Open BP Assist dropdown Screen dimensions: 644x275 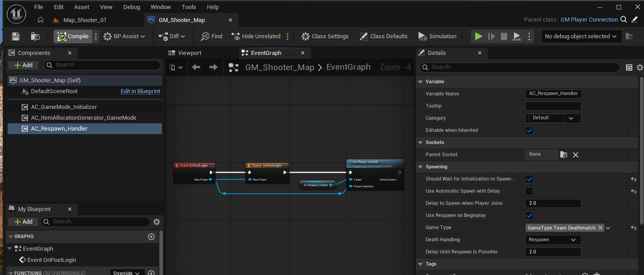[x=124, y=36]
